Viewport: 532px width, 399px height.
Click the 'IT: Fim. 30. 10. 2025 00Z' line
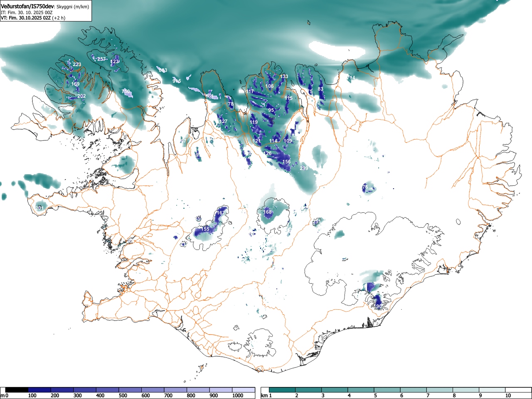(x=27, y=12)
